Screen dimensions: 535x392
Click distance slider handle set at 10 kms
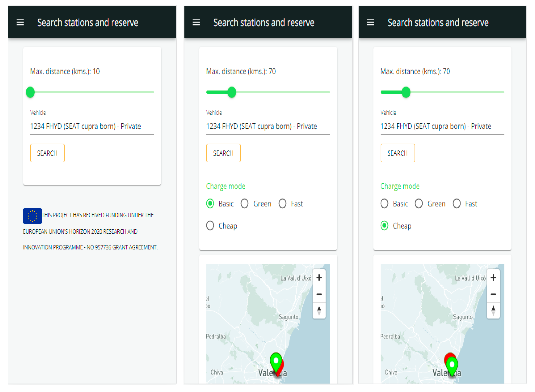(30, 92)
